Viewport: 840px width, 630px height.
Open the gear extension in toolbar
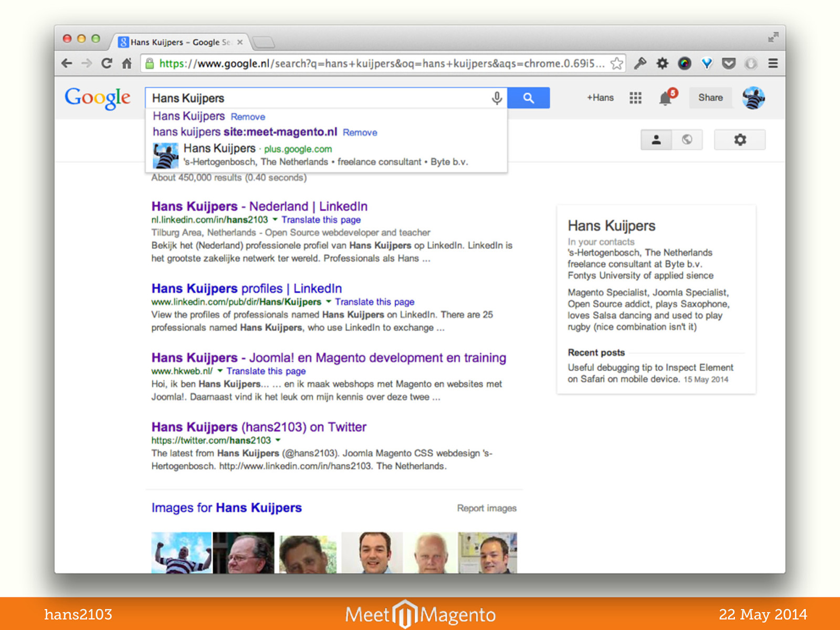pyautogui.click(x=663, y=64)
